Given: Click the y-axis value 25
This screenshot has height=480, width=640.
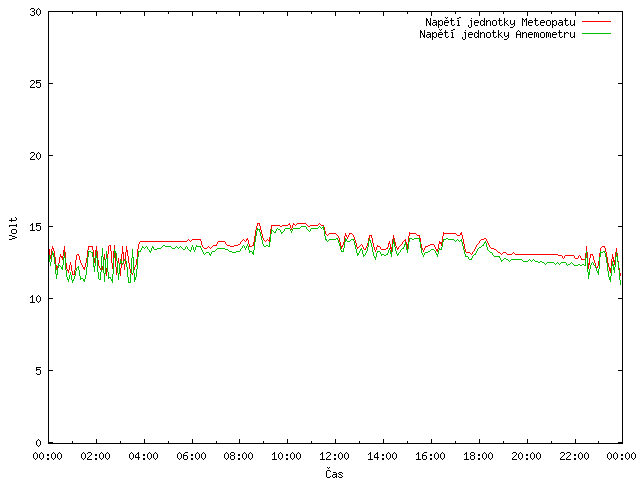Looking at the screenshot, I should click(36, 84).
